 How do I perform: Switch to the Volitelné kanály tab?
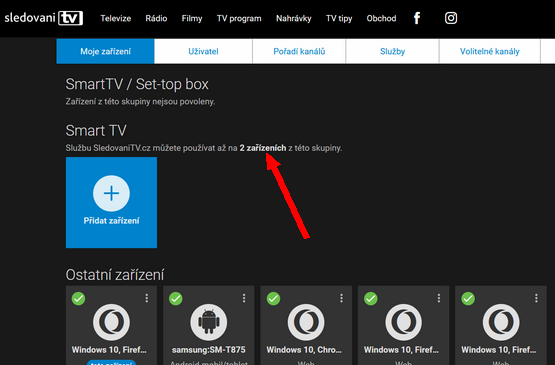(490, 51)
